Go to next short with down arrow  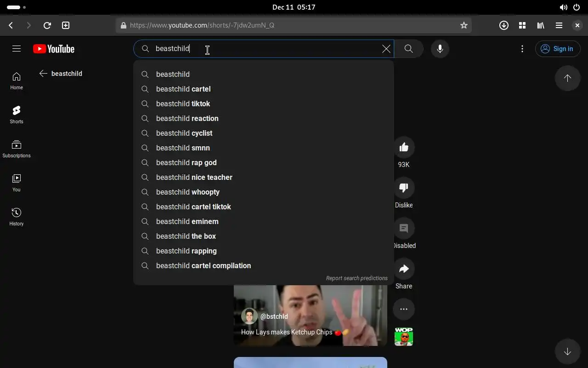(x=568, y=351)
